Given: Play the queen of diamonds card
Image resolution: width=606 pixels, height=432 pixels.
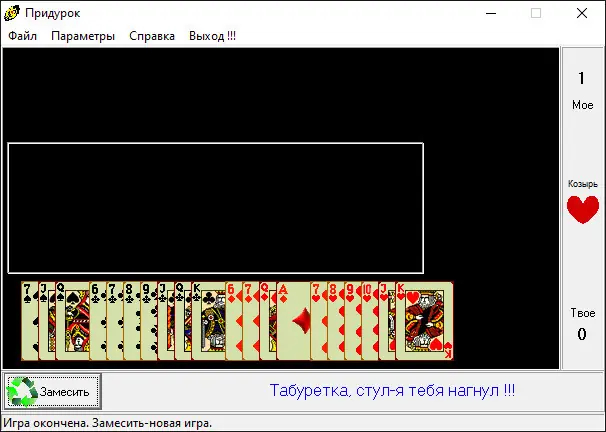Looking at the screenshot, I should pos(268,321).
